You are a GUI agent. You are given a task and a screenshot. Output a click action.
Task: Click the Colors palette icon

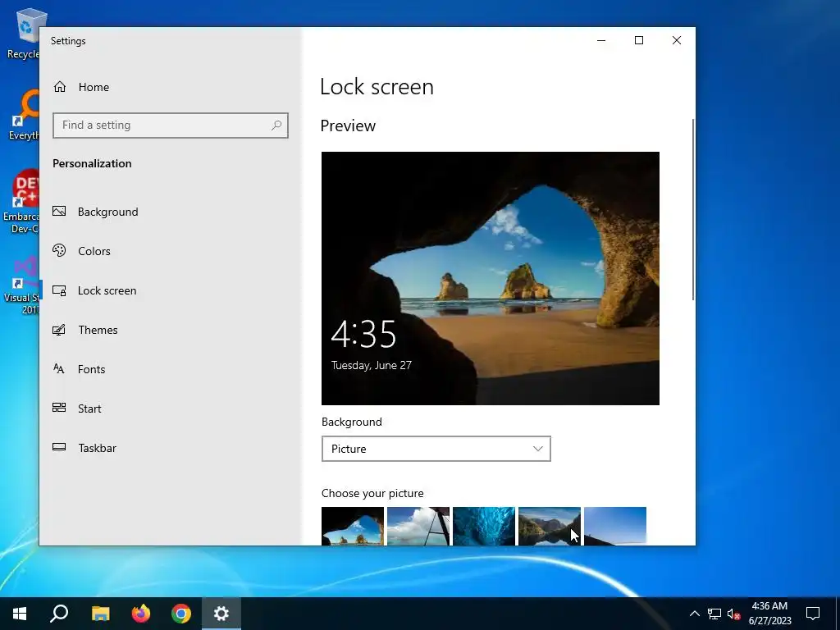coord(59,250)
